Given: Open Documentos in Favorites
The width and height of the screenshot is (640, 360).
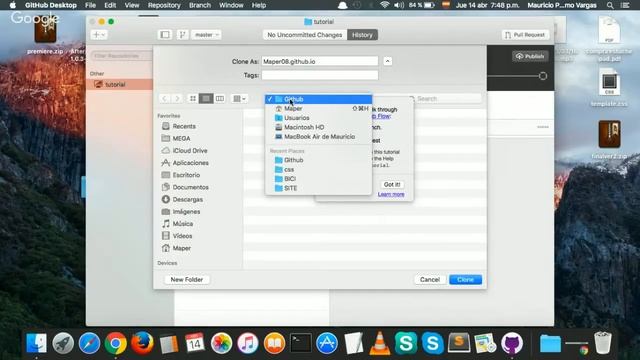Looking at the screenshot, I should pos(190,187).
